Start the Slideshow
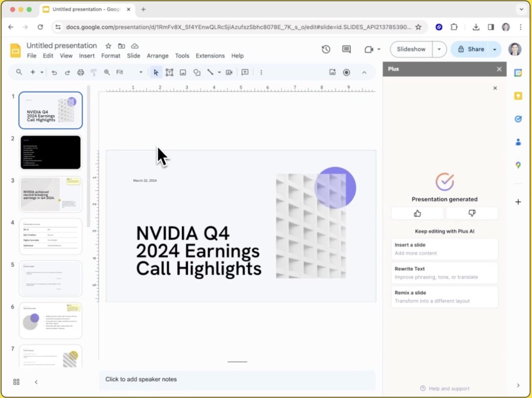532x398 pixels. (x=411, y=49)
